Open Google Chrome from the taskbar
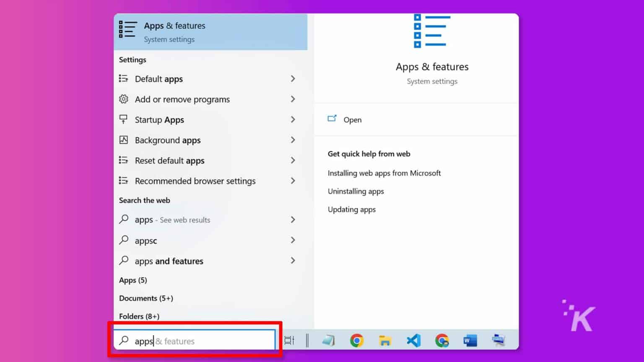The image size is (644, 362). 357,340
